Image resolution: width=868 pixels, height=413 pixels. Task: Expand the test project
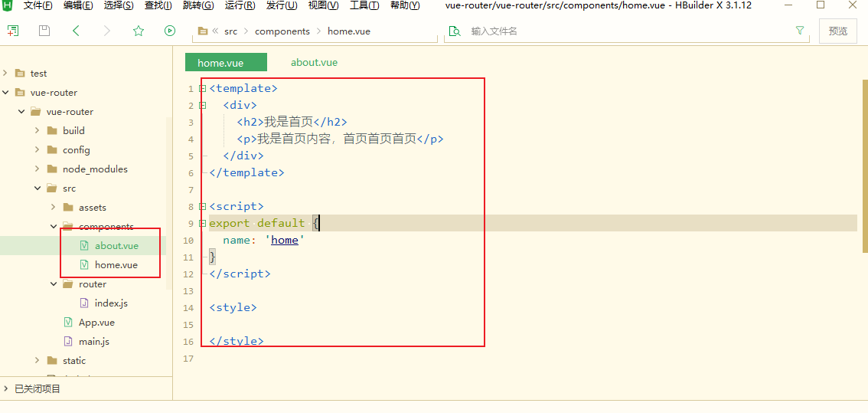tap(5, 74)
